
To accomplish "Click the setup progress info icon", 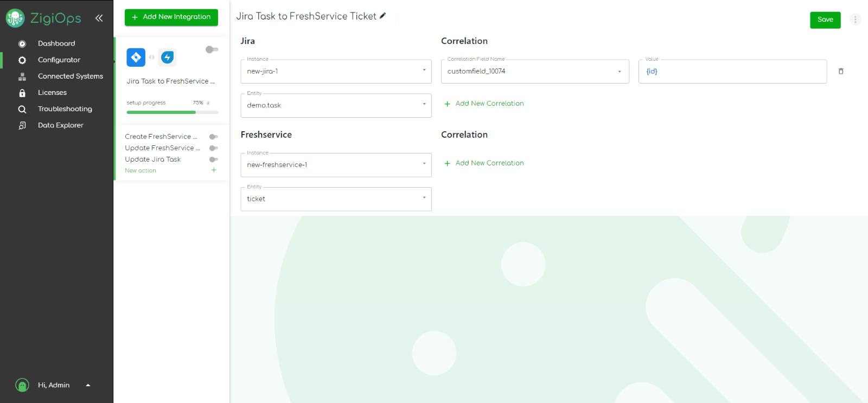I will 208,103.
